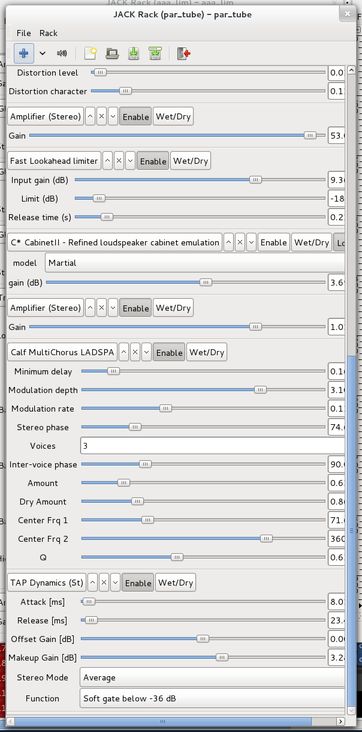Image resolution: width=362 pixels, height=732 pixels.
Task: Quit using the exit door icon
Action: coord(183,53)
